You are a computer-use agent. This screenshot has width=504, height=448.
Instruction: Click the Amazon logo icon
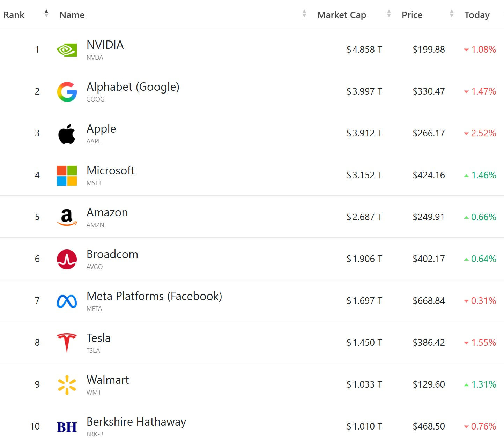tap(67, 217)
